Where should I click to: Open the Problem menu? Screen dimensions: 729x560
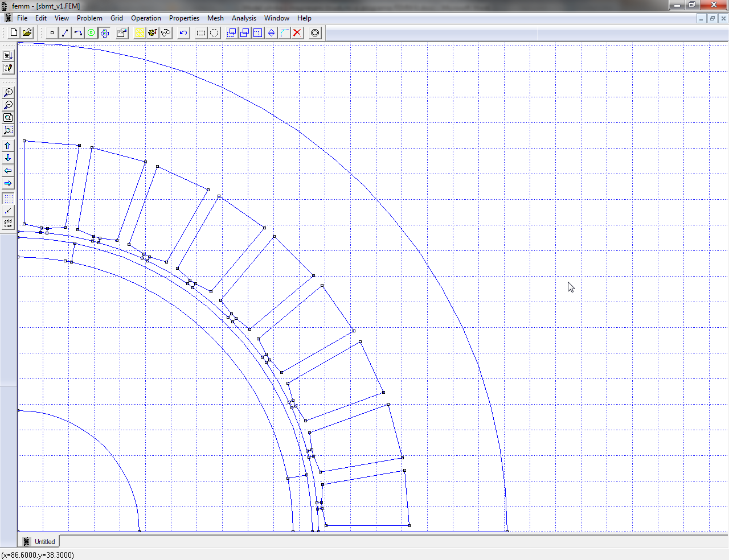tap(89, 18)
